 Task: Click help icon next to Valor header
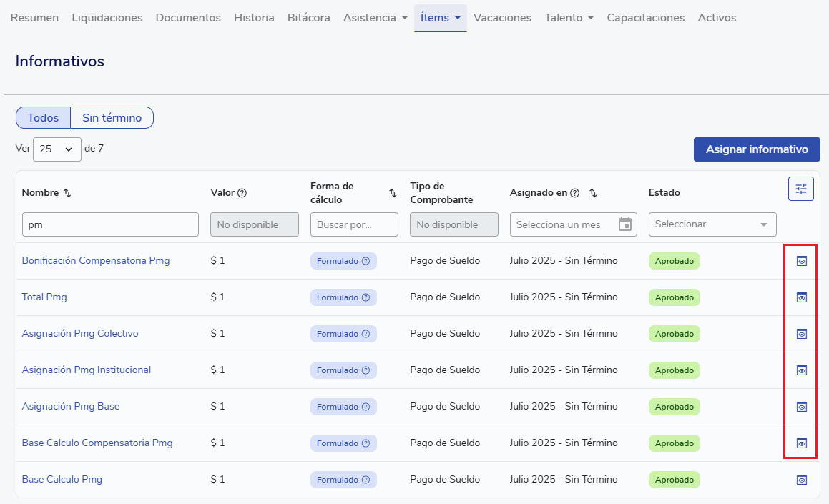tap(242, 193)
